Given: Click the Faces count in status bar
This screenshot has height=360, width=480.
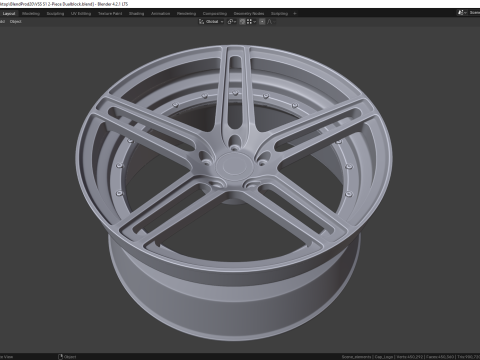Looking at the screenshot, I should (440, 357).
